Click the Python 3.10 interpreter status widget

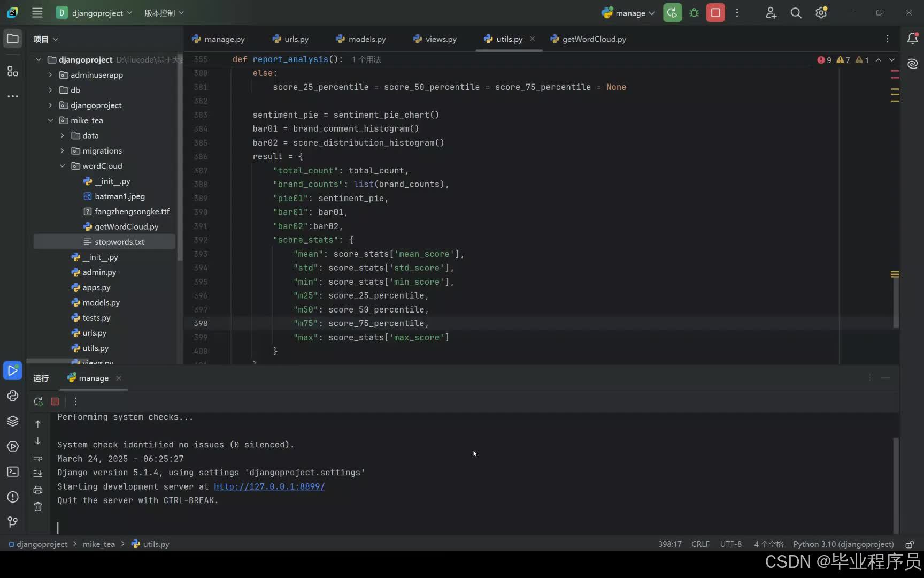[843, 544]
